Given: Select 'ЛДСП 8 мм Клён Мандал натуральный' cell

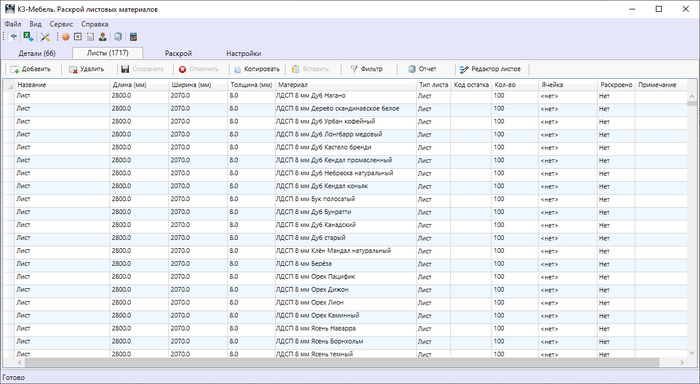Looking at the screenshot, I should coord(346,251).
